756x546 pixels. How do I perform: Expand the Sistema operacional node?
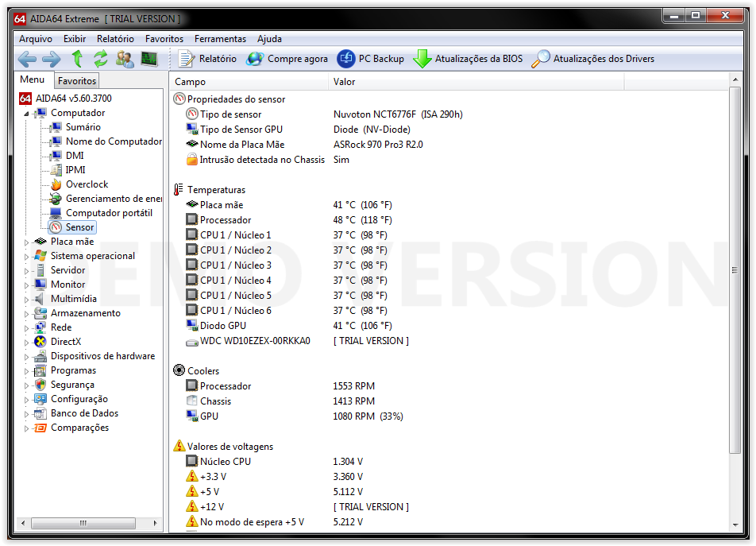[26, 257]
